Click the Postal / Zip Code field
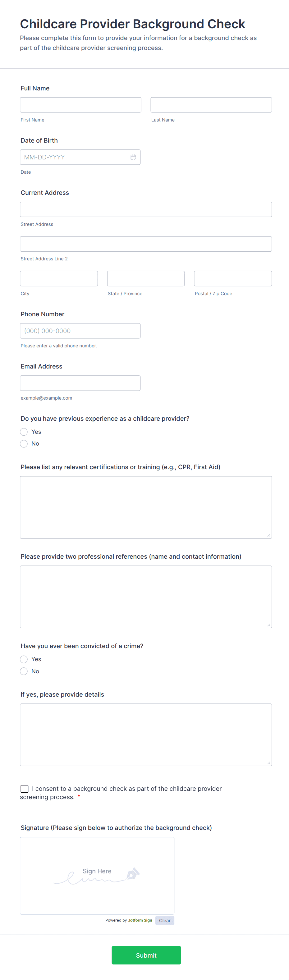The height and width of the screenshot is (980, 289). [232, 278]
